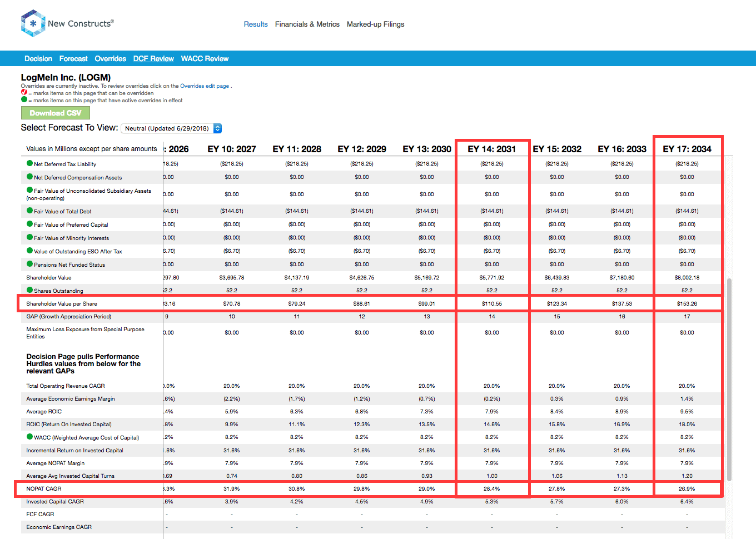Click the Average ROIC row label
Viewport: 756px width, 539px height.
pos(44,412)
